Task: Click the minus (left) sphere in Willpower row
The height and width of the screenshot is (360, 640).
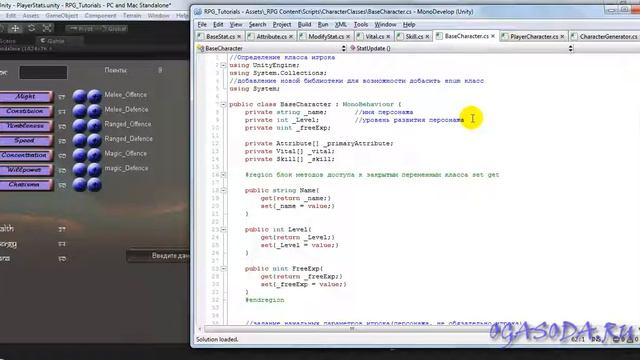Action: click(80, 170)
